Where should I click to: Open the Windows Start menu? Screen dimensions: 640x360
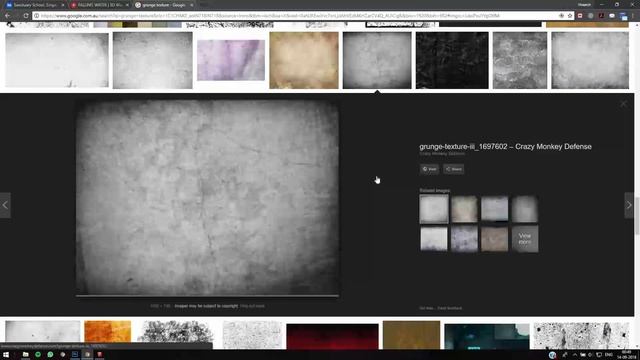6,355
